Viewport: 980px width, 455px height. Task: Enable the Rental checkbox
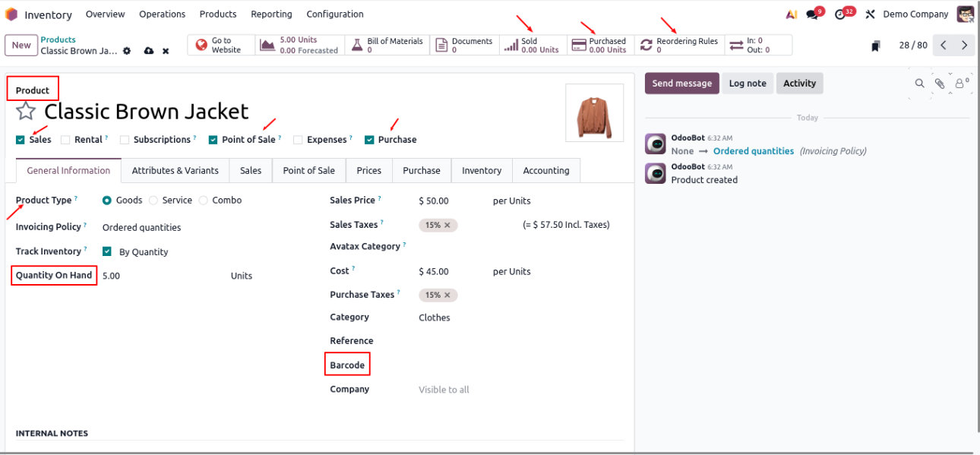coord(65,140)
